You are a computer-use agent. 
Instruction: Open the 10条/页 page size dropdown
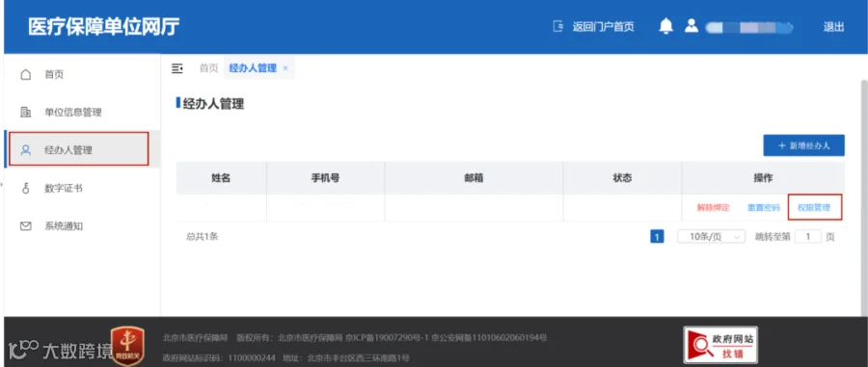tap(712, 237)
